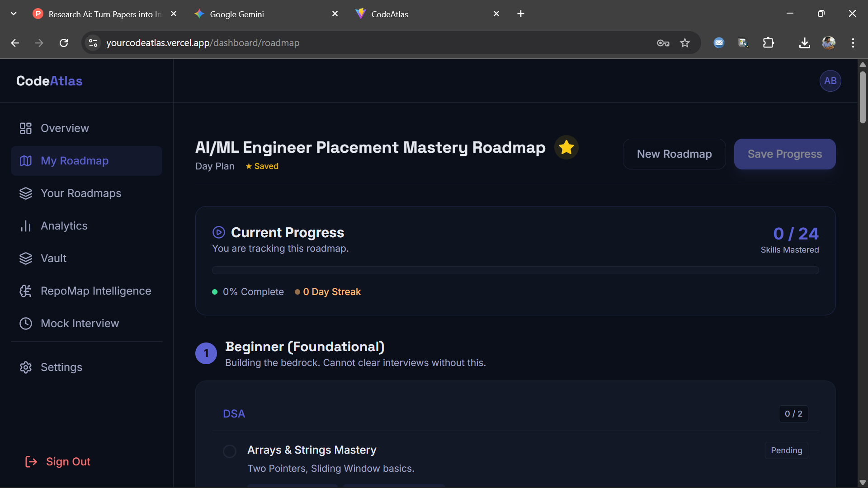The image size is (868, 488).
Task: Click the Mock Interview clock icon
Action: [x=26, y=323]
